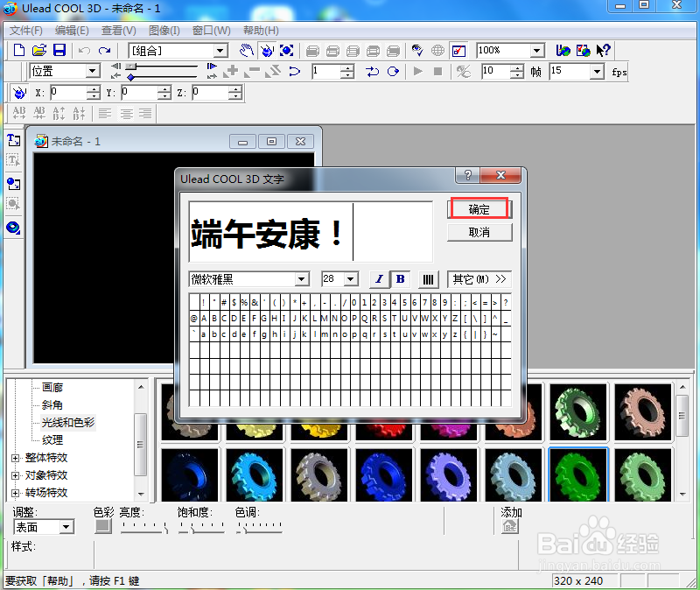Click the current frame number field showing 1
The image size is (700, 590).
pyautogui.click(x=326, y=72)
